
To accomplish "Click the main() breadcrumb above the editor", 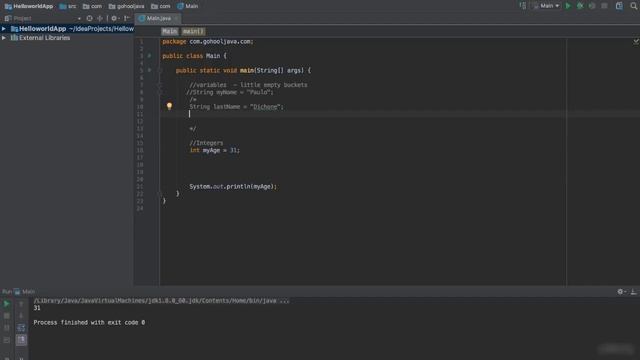I will coord(193,31).
